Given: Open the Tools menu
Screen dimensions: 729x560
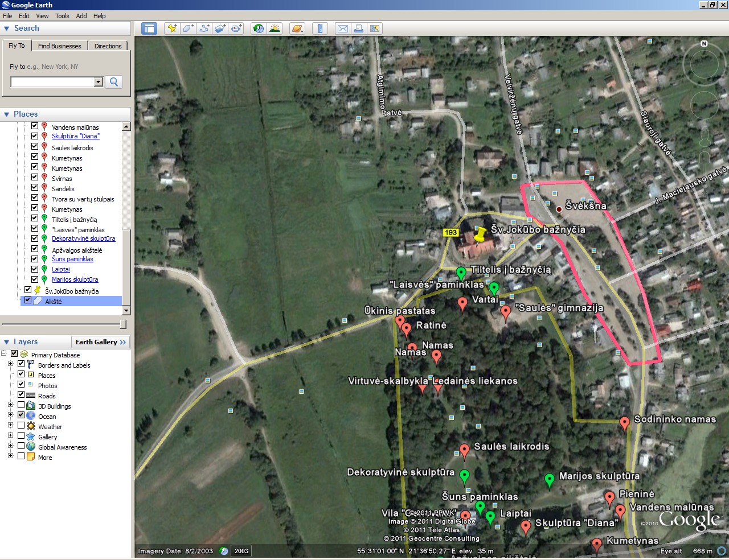Looking at the screenshot, I should tap(62, 16).
